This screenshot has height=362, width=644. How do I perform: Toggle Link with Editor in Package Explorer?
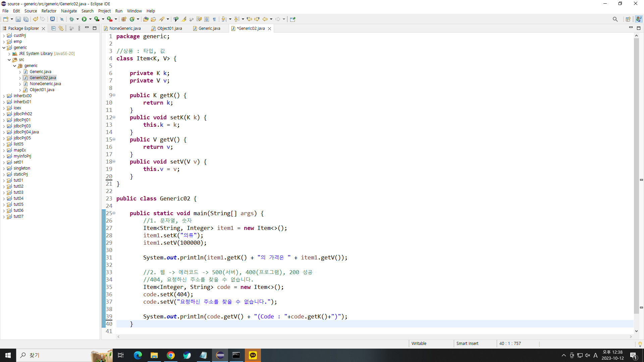click(x=61, y=28)
